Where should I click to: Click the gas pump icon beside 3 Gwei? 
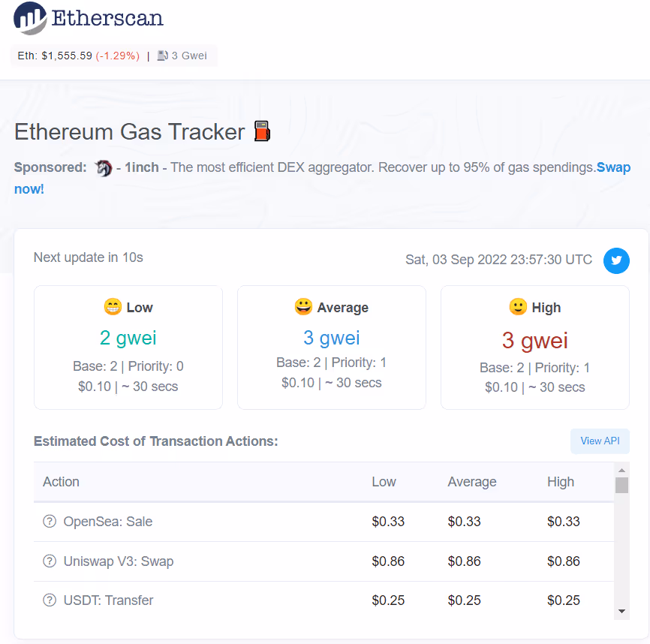click(x=162, y=56)
